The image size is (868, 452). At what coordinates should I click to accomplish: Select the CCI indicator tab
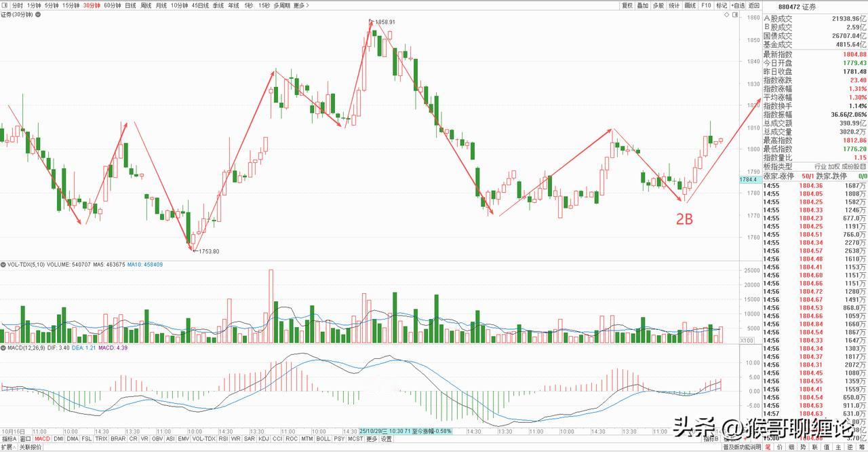click(x=277, y=438)
